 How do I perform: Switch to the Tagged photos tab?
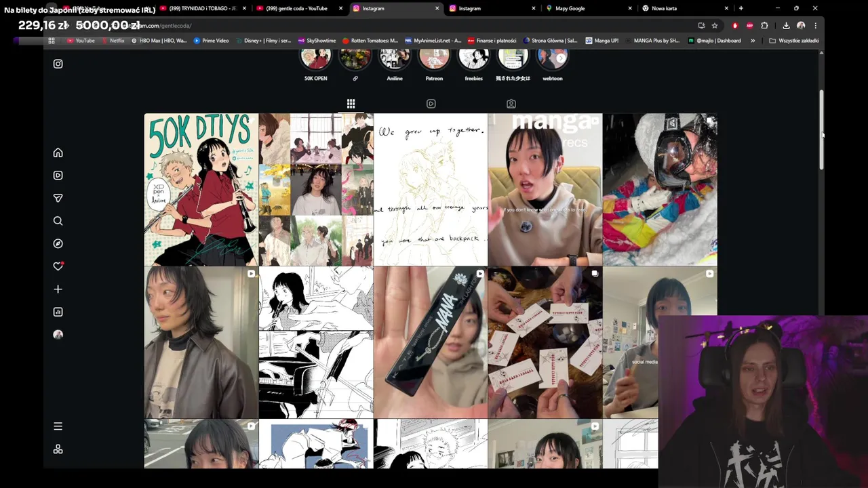(511, 104)
